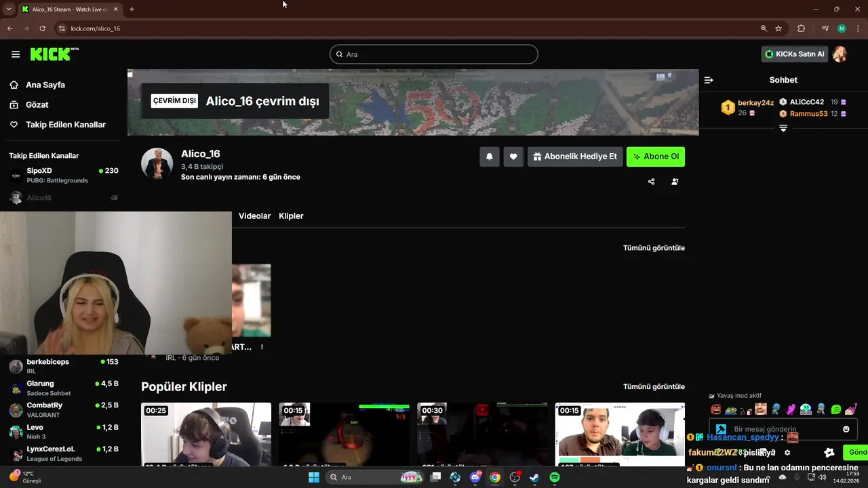Viewport: 868px width, 488px height.
Task: Open chat settings gear icon
Action: coord(787,453)
